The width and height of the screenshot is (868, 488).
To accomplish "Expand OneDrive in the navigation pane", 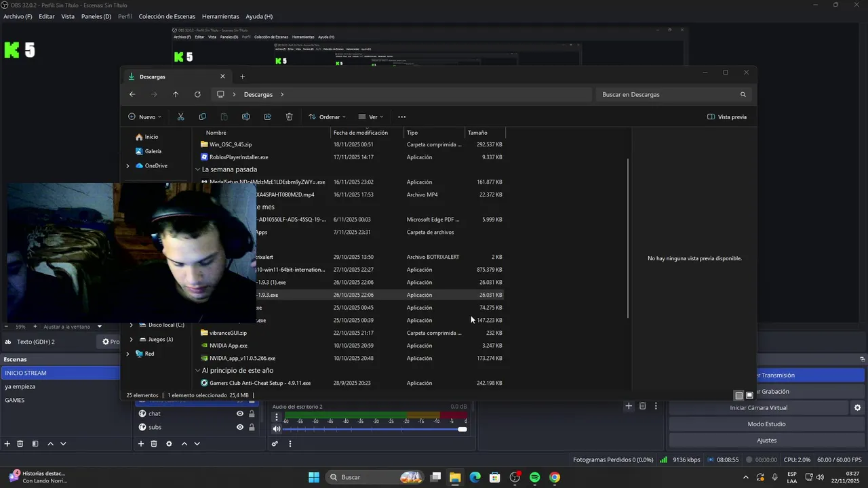I will (x=127, y=165).
